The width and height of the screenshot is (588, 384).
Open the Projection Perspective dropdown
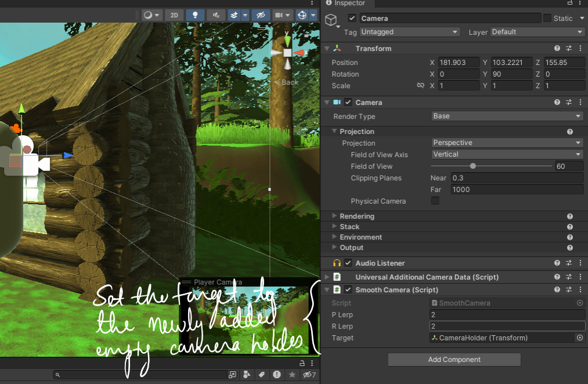[x=507, y=143]
